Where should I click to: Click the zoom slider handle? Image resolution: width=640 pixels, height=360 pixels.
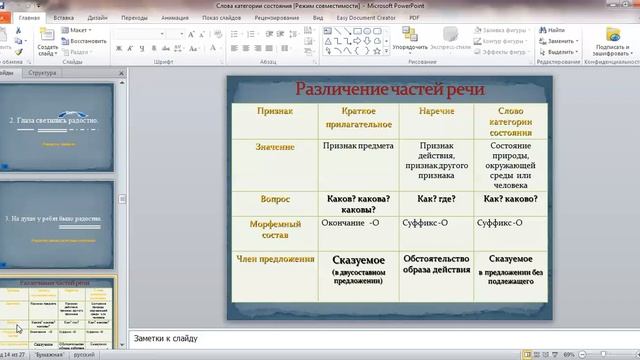pyautogui.click(x=603, y=355)
